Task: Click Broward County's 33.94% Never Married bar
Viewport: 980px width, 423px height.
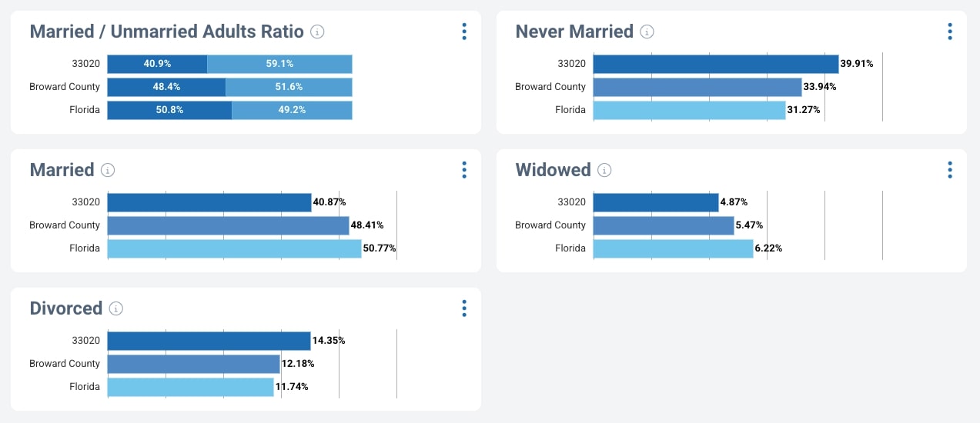Action: coord(697,87)
